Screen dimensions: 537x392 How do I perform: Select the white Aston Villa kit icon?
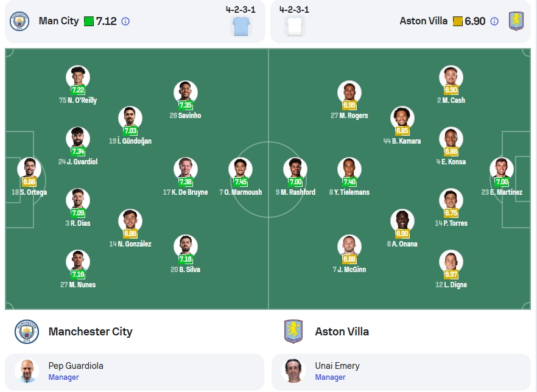[x=295, y=26]
